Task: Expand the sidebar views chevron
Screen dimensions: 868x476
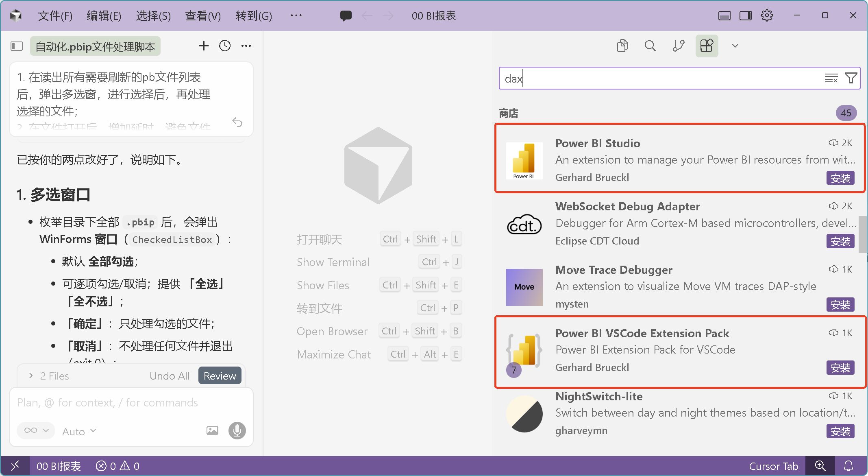Action: pos(735,46)
